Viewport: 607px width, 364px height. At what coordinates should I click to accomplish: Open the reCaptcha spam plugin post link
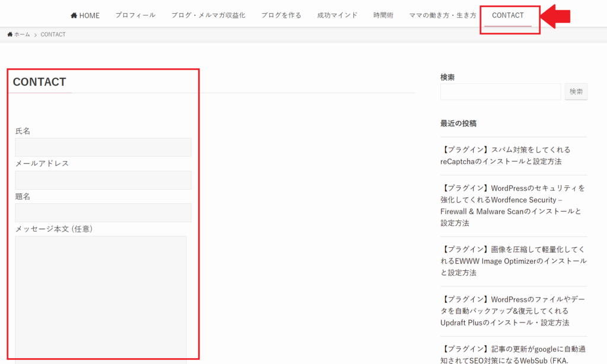tap(505, 156)
